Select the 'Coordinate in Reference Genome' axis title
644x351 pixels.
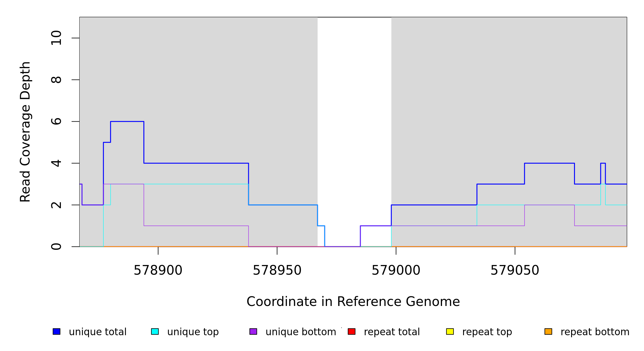[353, 302]
